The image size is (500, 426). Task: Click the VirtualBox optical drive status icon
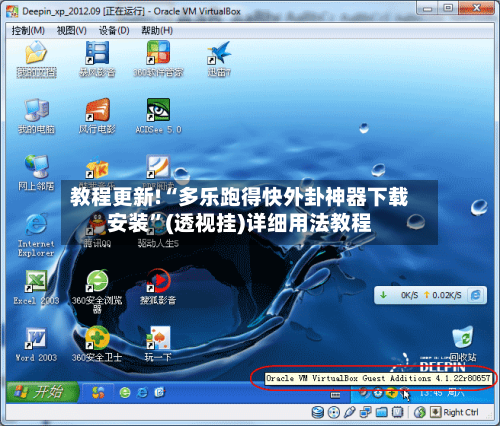(334, 412)
